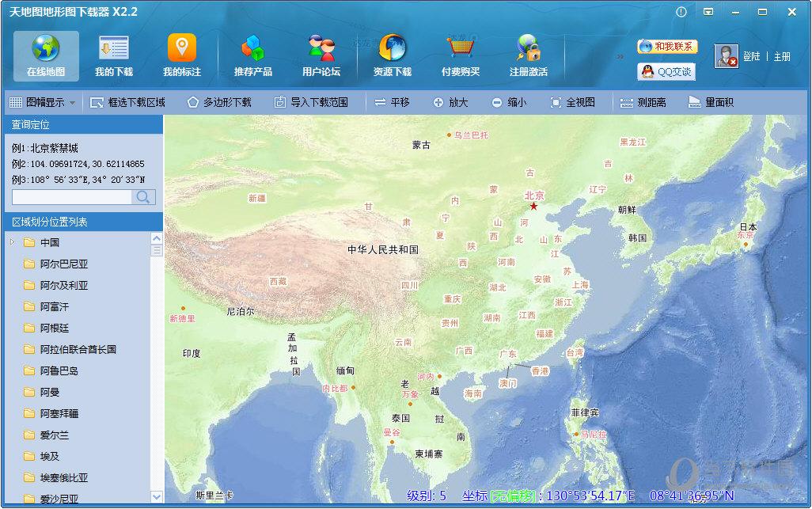Choose the 测距离 measure distance tool
The width and height of the screenshot is (812, 509).
click(643, 102)
